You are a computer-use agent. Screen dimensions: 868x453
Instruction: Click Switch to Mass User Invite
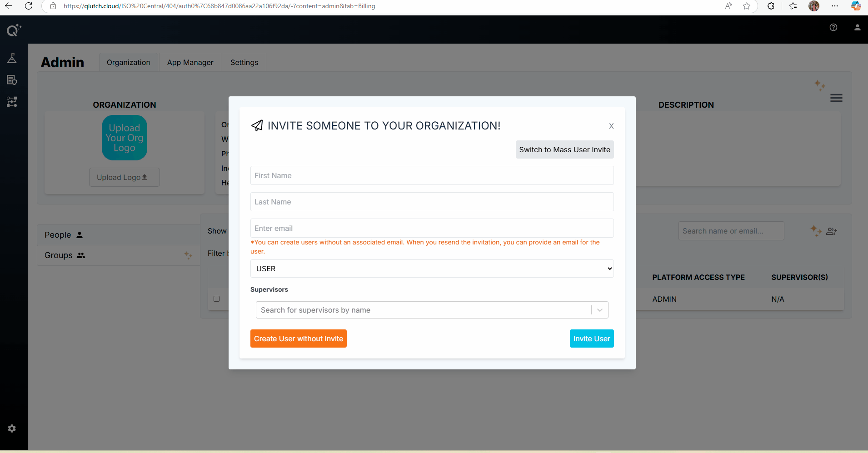(x=564, y=149)
